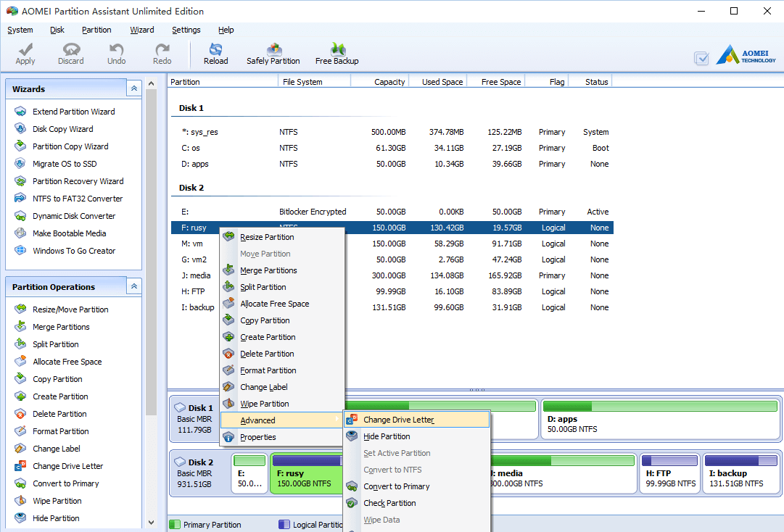Select Resize/Move Partition in sidebar
This screenshot has width=784, height=532.
pyautogui.click(x=70, y=309)
